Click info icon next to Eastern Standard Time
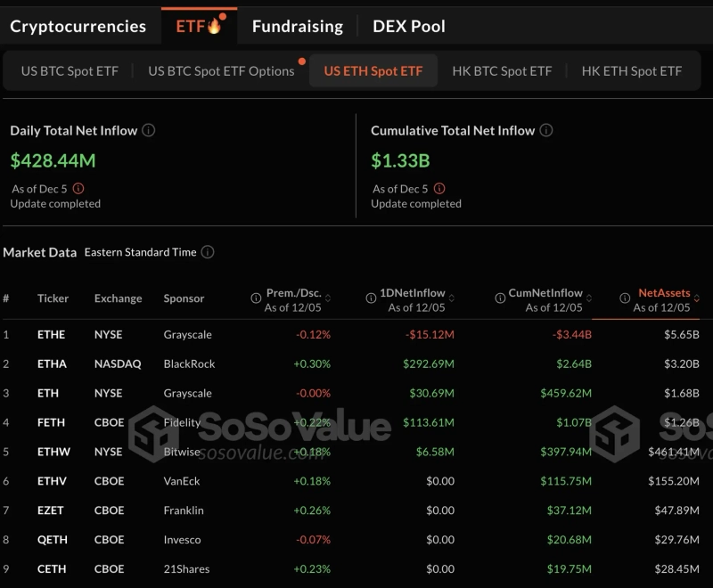 coord(208,252)
